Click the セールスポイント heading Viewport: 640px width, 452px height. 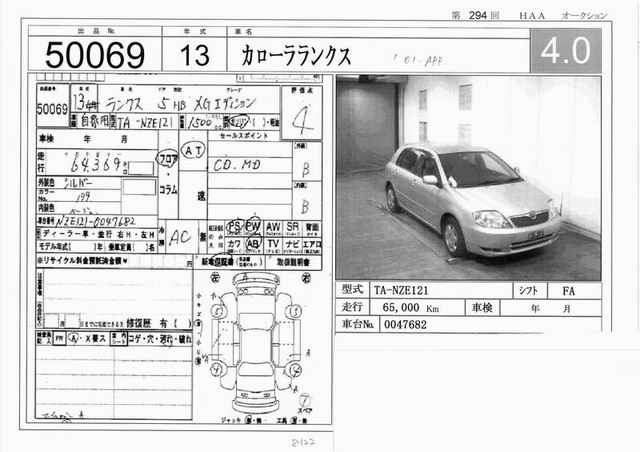click(x=244, y=136)
